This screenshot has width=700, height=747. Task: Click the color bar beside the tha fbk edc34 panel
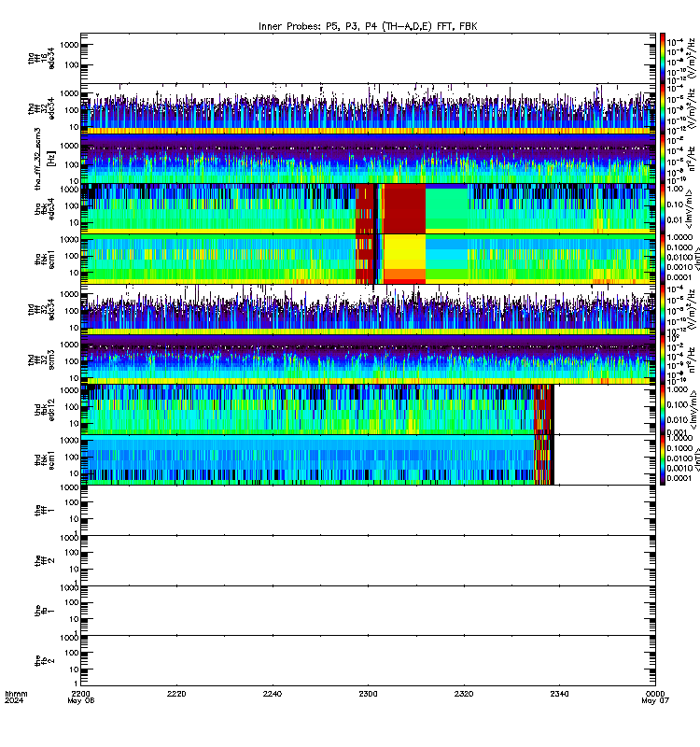pos(663,209)
